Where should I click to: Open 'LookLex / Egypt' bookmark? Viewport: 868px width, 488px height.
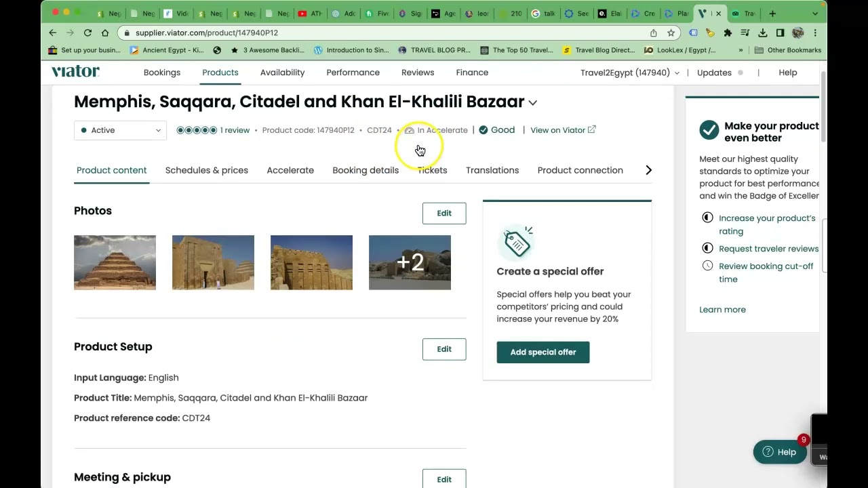tap(680, 50)
